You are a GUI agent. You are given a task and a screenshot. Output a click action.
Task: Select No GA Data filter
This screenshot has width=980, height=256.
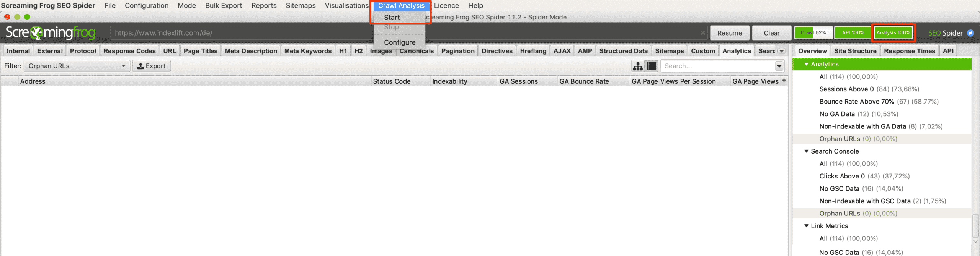coord(859,114)
